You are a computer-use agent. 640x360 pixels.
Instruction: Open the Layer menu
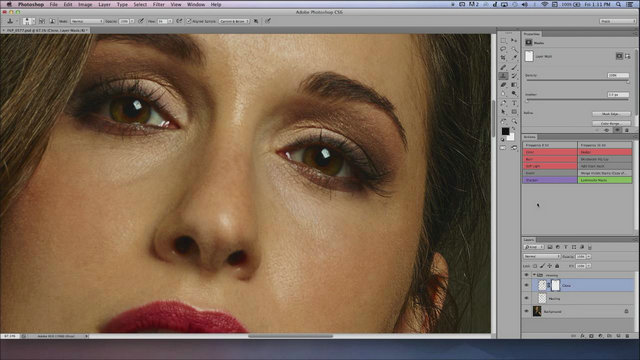click(x=104, y=4)
